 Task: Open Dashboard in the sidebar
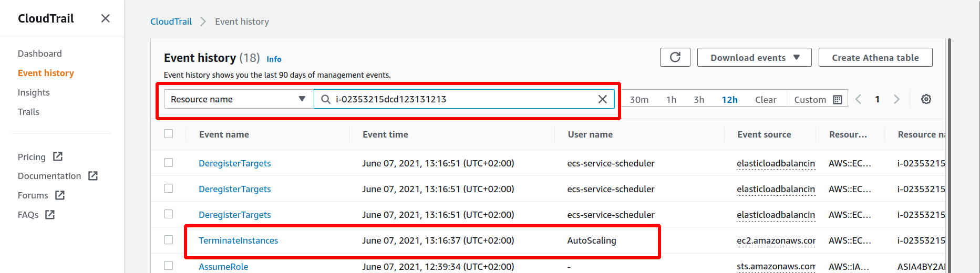[40, 54]
